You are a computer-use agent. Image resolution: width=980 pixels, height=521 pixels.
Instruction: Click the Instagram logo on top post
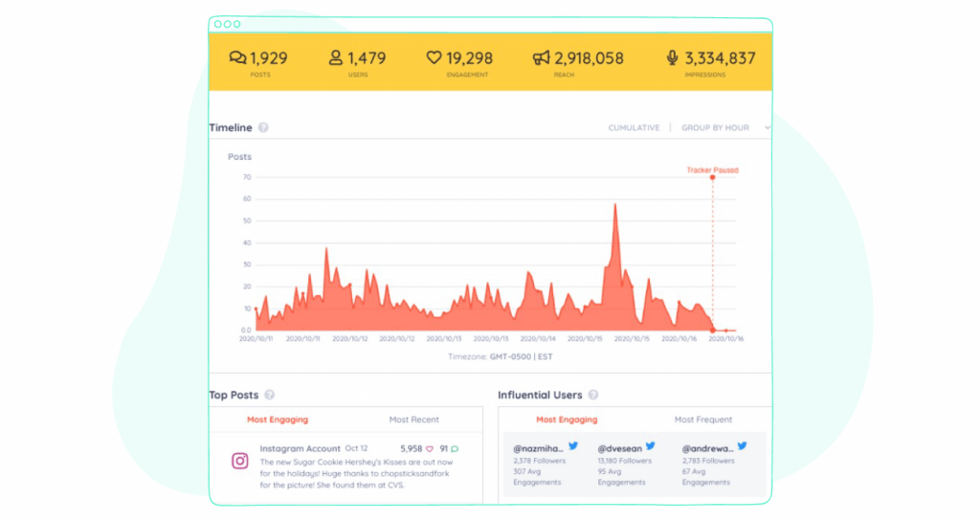[240, 461]
